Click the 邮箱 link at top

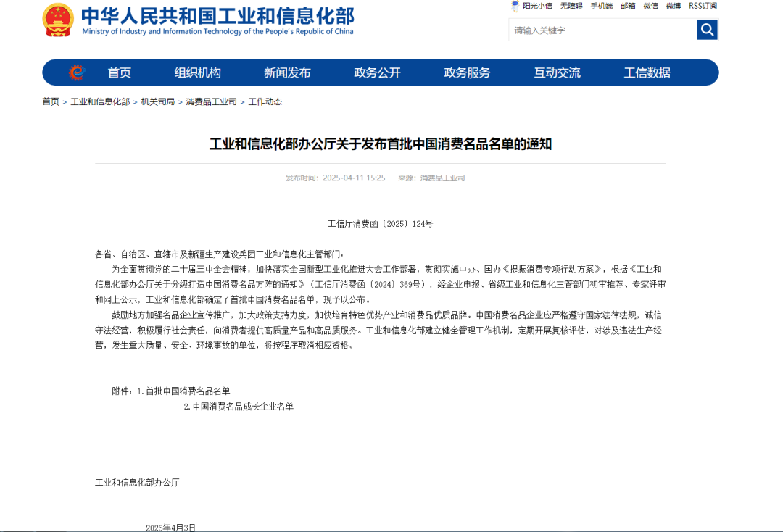coord(628,6)
